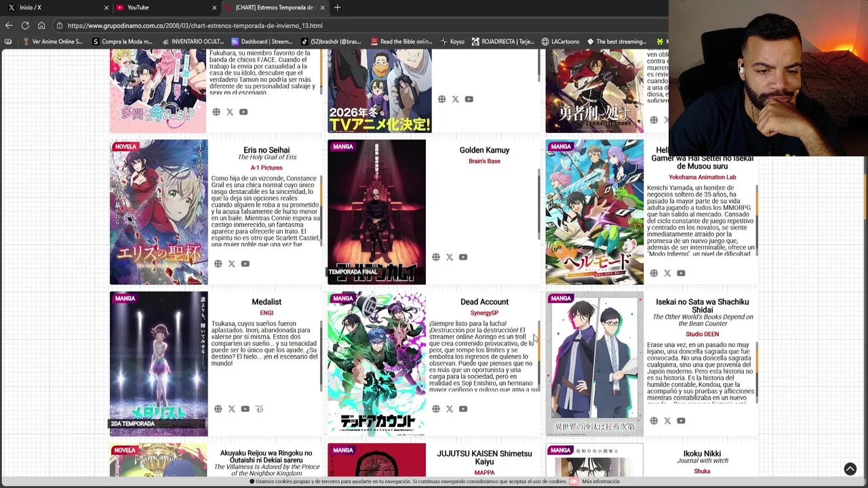Open the X icon under Eris no Seihai
868x488 pixels.
[x=231, y=264]
